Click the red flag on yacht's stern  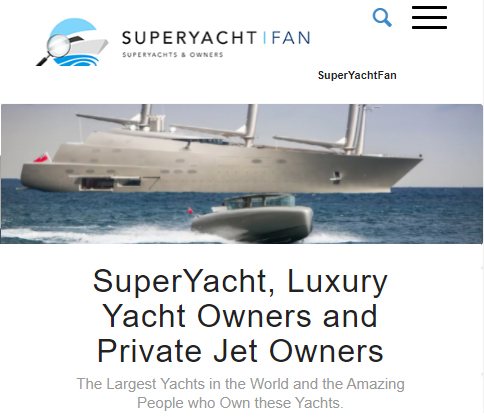point(42,157)
